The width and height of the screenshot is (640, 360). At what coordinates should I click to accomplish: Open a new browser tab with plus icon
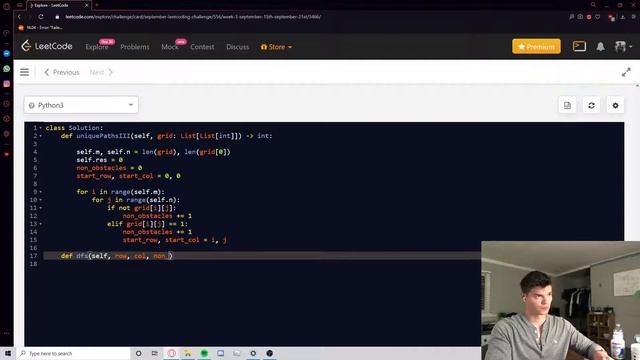coord(97,5)
